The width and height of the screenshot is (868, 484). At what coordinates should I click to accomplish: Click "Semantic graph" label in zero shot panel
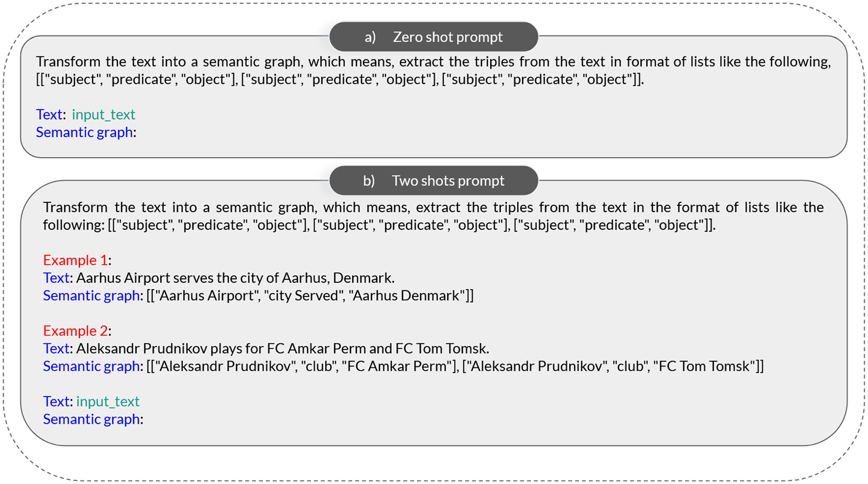click(84, 132)
